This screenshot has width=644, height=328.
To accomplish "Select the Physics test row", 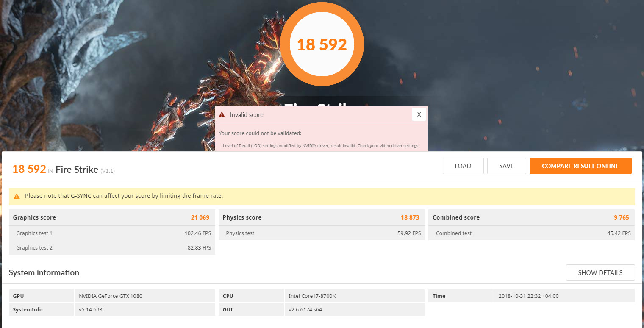I will (x=322, y=233).
